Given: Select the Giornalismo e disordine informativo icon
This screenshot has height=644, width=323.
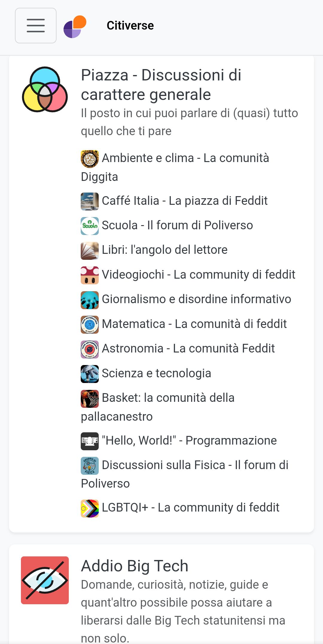Looking at the screenshot, I should pyautogui.click(x=89, y=299).
